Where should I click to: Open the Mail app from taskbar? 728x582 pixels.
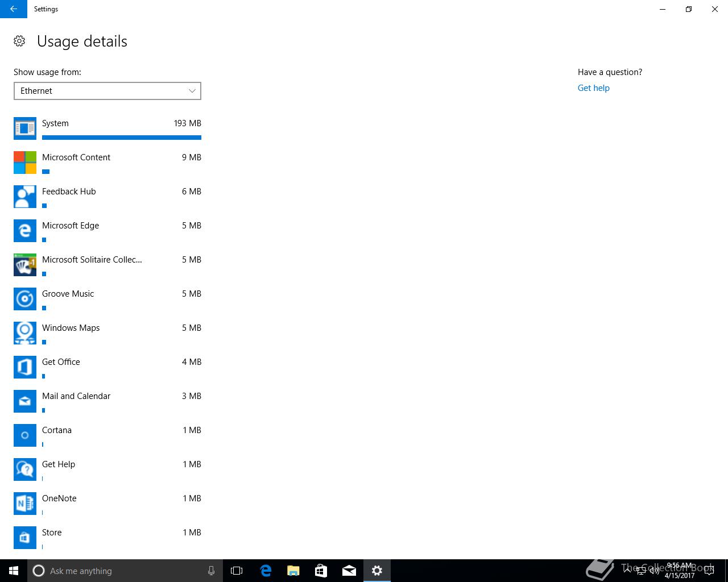click(x=349, y=571)
